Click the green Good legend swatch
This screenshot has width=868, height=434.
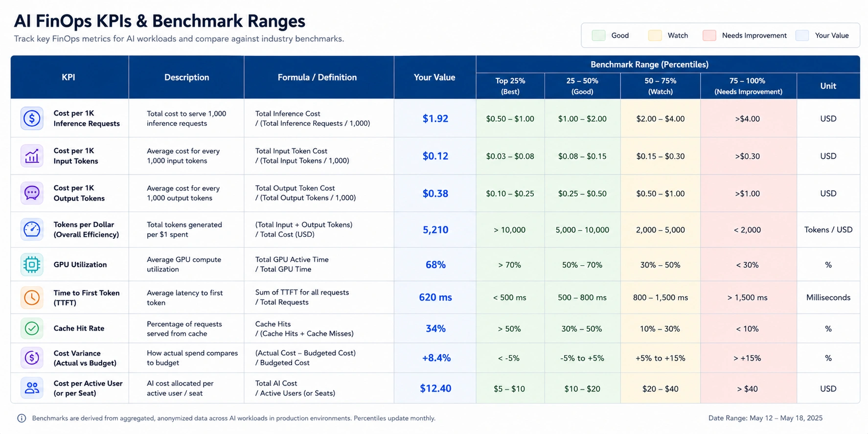pos(598,35)
